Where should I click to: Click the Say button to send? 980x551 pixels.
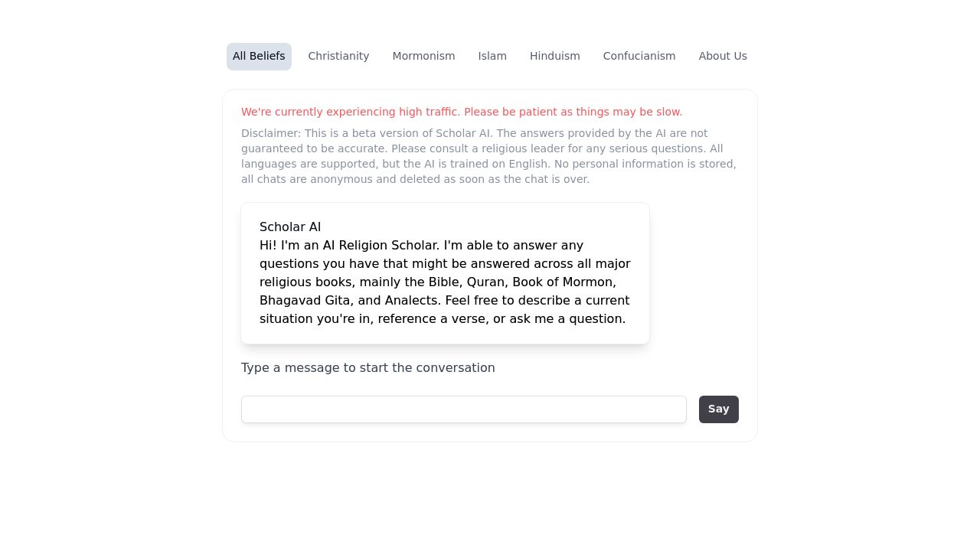pyautogui.click(x=719, y=409)
